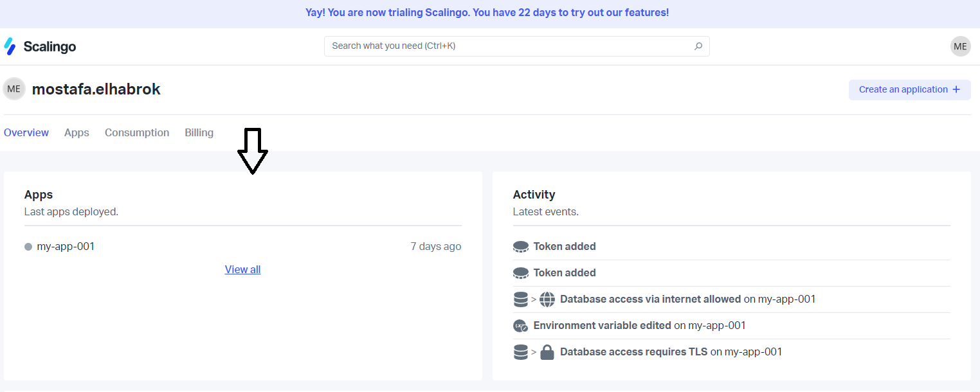
Task: Click the token icon beside the first Token added event
Action: (x=520, y=245)
